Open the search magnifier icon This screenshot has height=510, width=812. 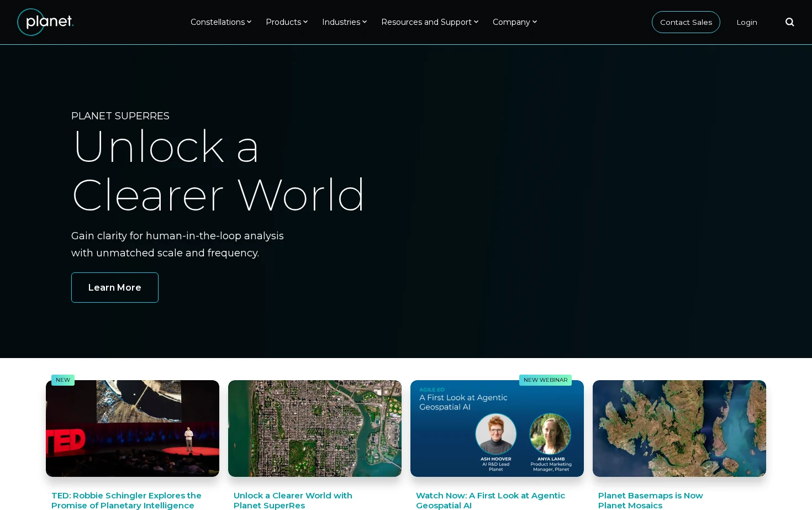790,22
